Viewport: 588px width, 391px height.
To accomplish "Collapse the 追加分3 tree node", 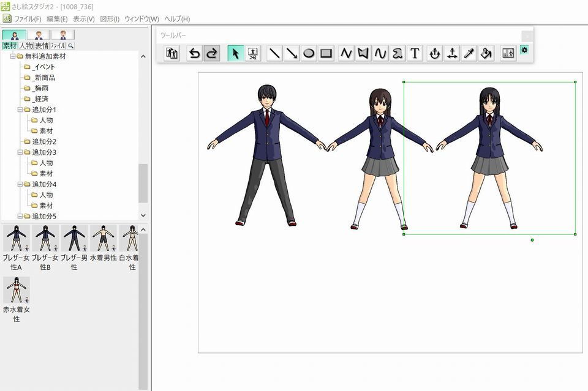I will [20, 152].
